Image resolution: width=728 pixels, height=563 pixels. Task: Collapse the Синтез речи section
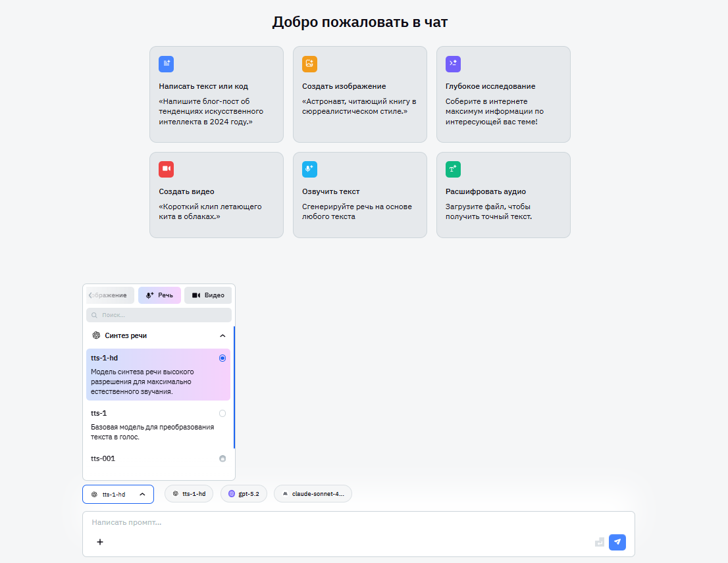[x=223, y=335]
